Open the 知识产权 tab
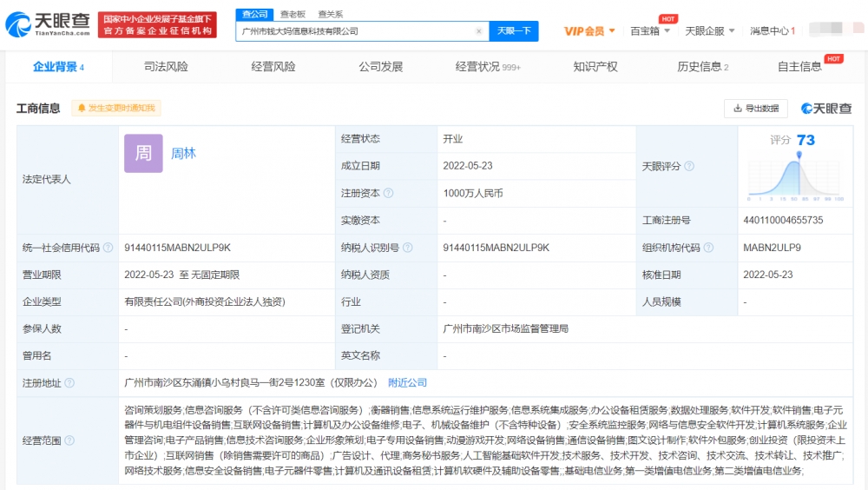Viewport: 868px width, 490px height. pos(595,67)
